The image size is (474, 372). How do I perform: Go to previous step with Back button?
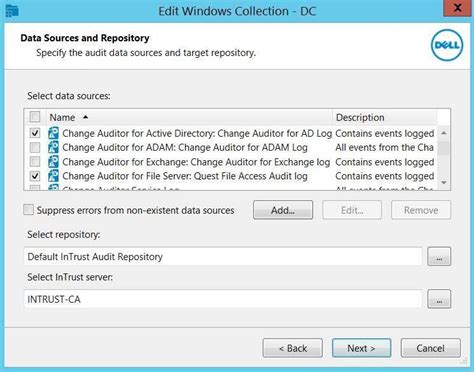click(292, 348)
